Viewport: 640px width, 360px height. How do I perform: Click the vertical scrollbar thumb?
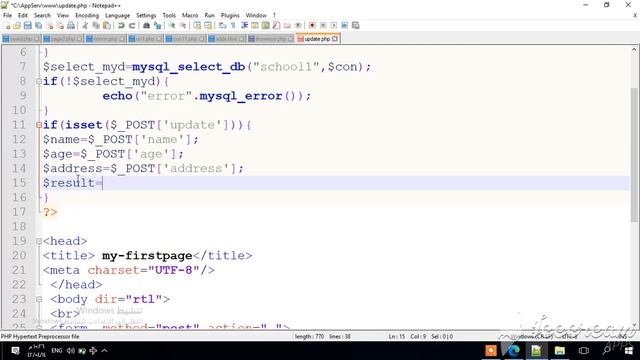coord(634,155)
